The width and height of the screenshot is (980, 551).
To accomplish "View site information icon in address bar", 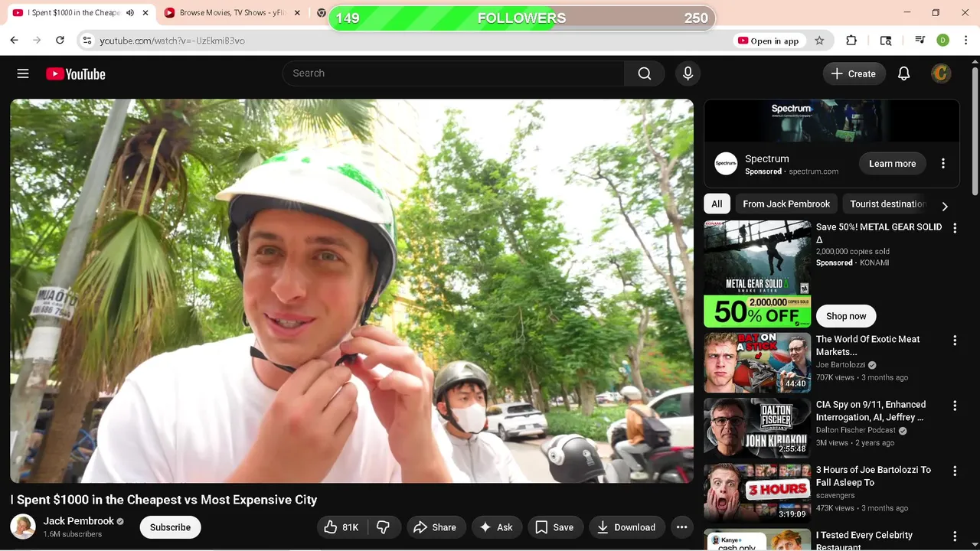I will [x=87, y=41].
